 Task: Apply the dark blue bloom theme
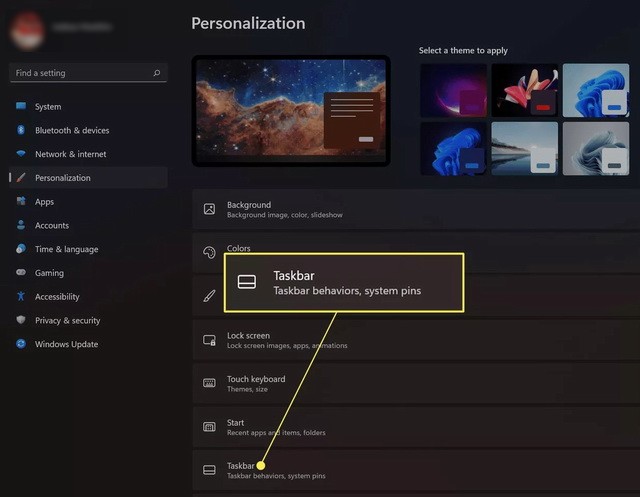453,149
